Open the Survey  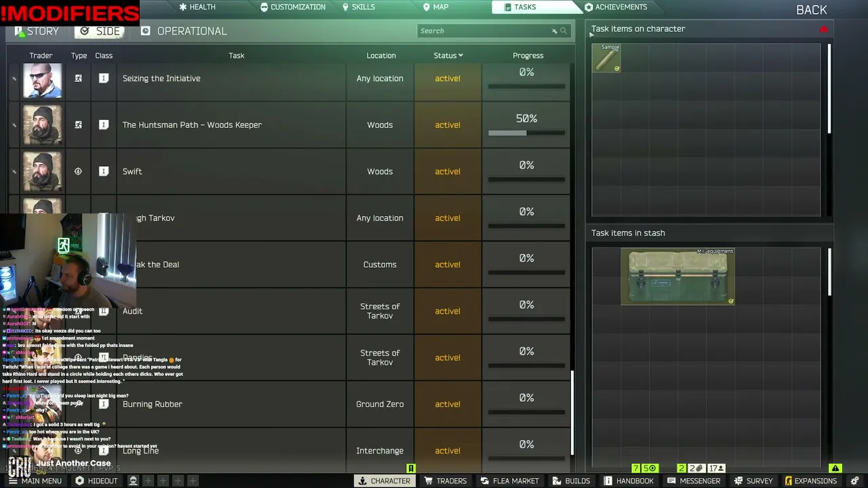(x=753, y=481)
